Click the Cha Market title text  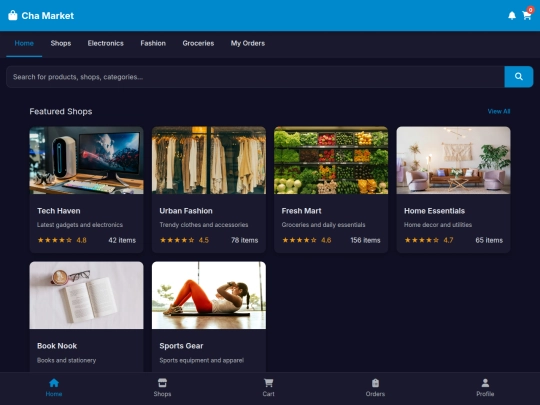(x=48, y=15)
